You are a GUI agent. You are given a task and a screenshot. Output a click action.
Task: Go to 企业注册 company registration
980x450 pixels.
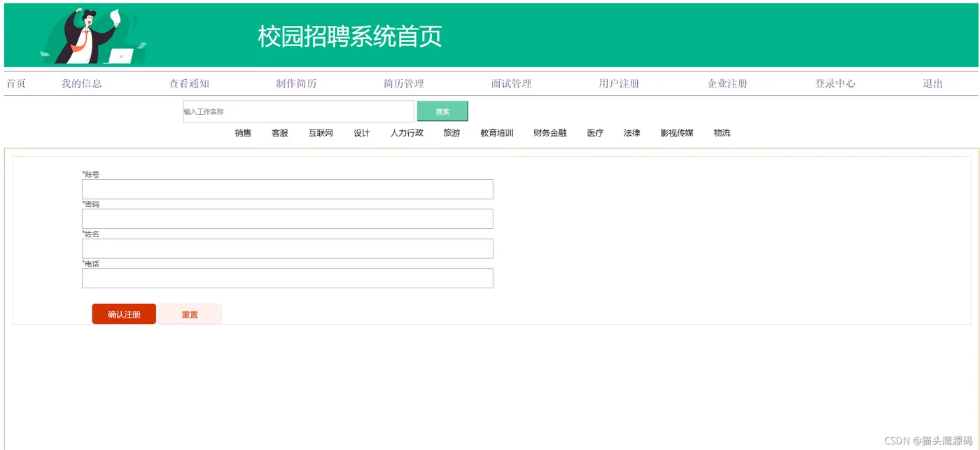pyautogui.click(x=727, y=83)
